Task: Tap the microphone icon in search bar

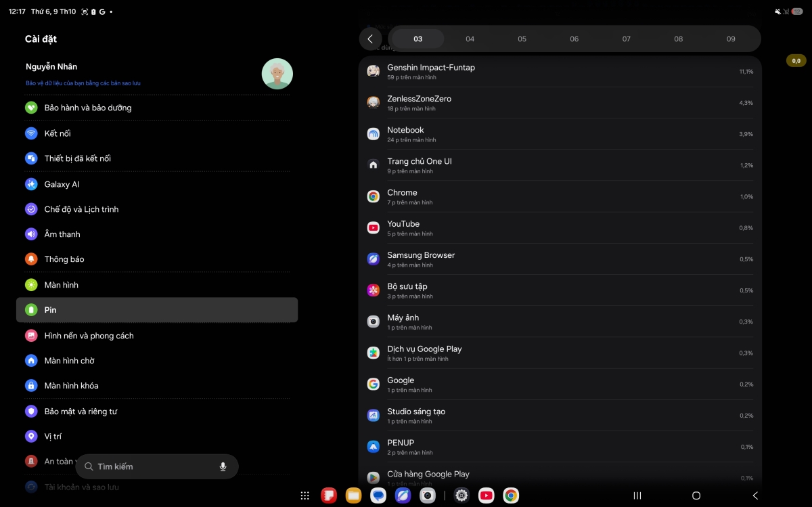Action: 223,466
